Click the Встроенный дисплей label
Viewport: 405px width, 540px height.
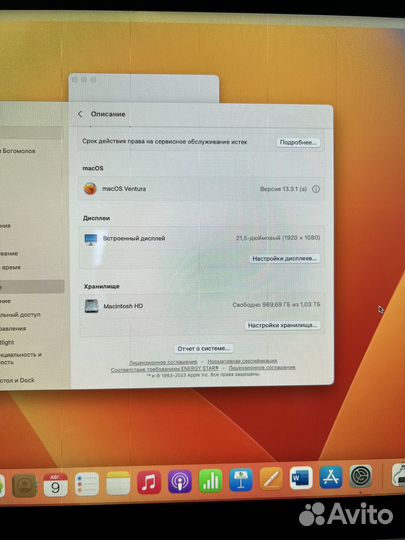tap(134, 238)
